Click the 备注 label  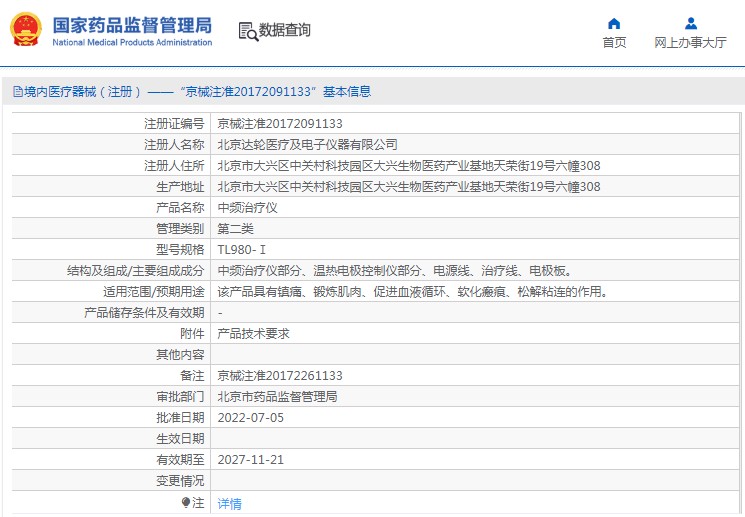click(192, 375)
